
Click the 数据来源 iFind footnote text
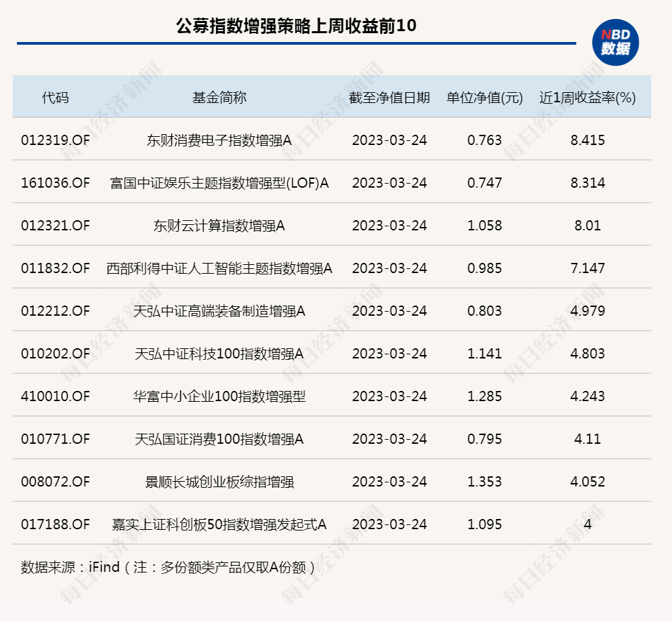coord(168,566)
